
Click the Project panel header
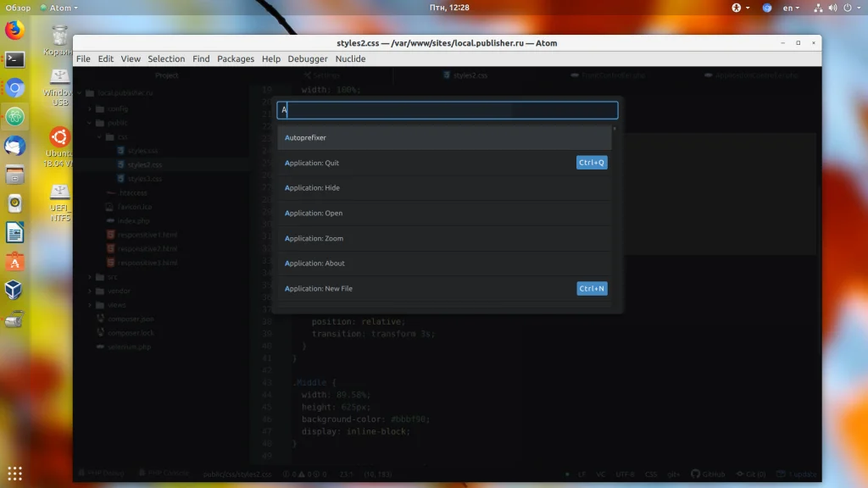pos(167,75)
